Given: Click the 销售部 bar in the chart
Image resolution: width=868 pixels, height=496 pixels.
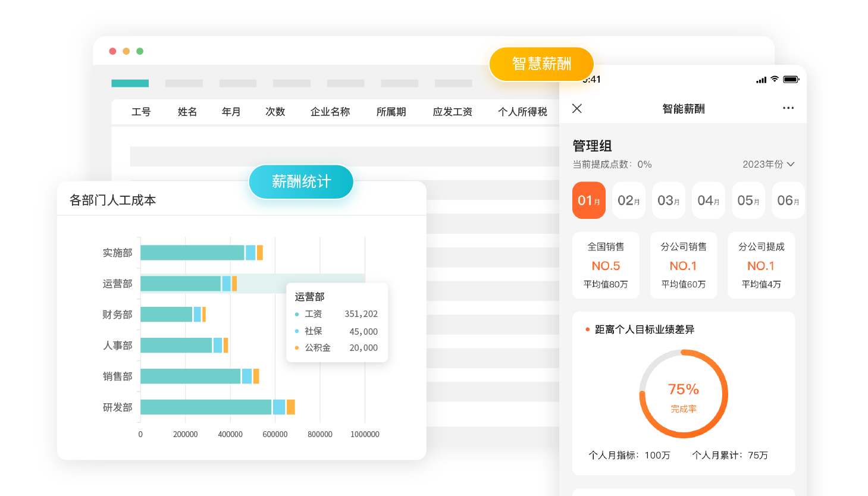Looking at the screenshot, I should click(200, 376).
